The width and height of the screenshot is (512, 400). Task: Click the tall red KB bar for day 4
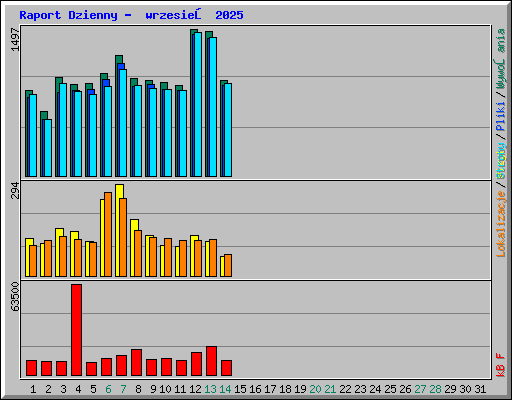76,330
